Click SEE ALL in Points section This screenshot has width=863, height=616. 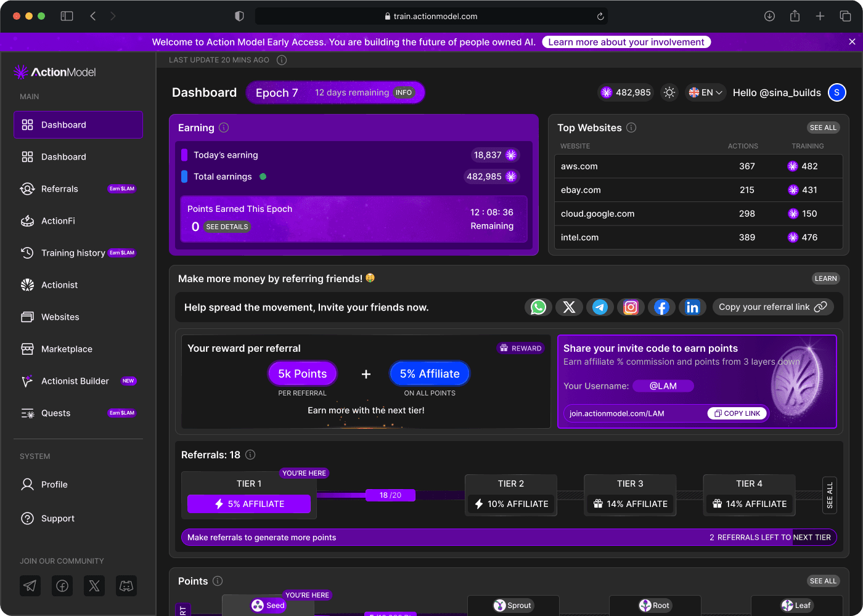point(823,581)
